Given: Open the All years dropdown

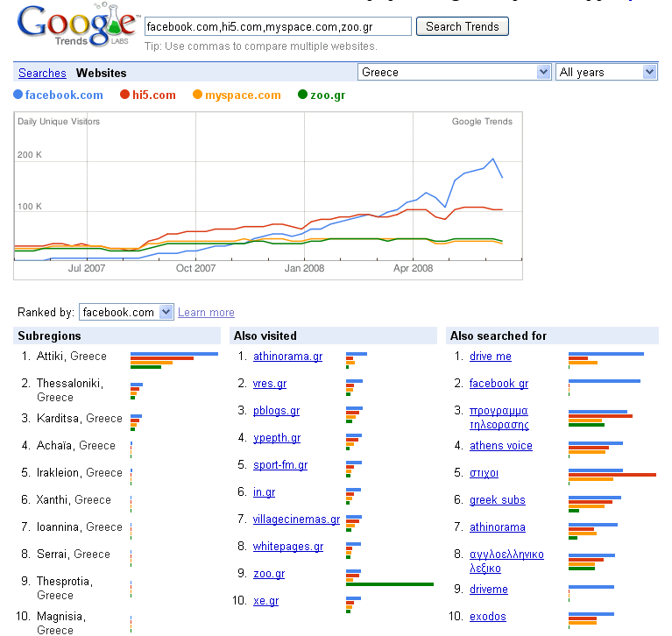Looking at the screenshot, I should (x=606, y=72).
